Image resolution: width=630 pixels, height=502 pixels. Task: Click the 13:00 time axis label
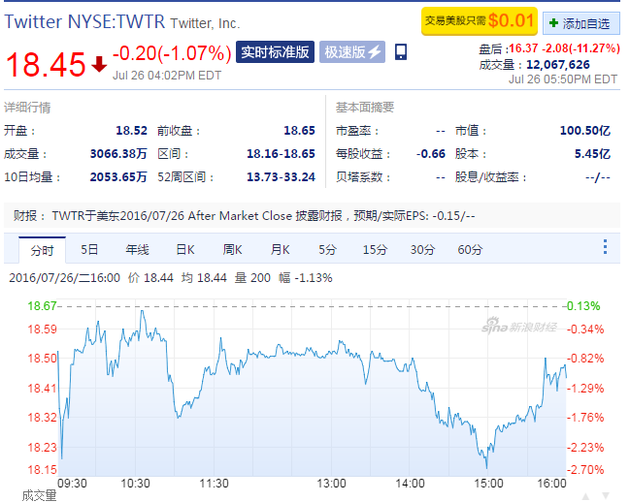[331, 484]
